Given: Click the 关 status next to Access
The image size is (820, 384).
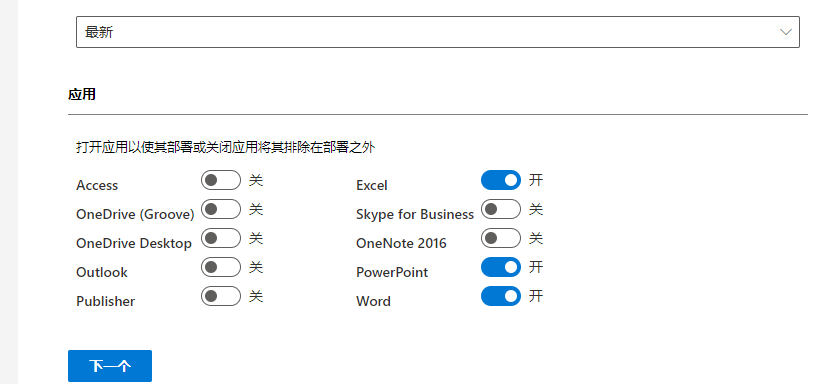Looking at the screenshot, I should coord(256,180).
